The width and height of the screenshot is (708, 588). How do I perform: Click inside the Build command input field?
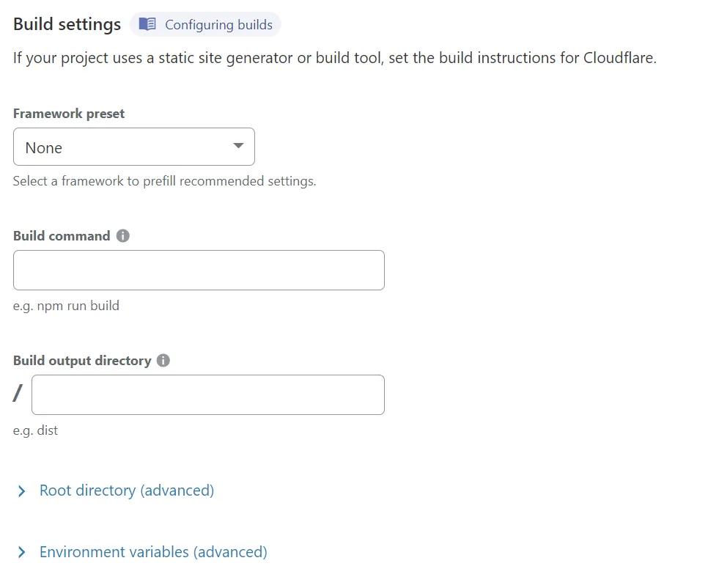click(199, 270)
